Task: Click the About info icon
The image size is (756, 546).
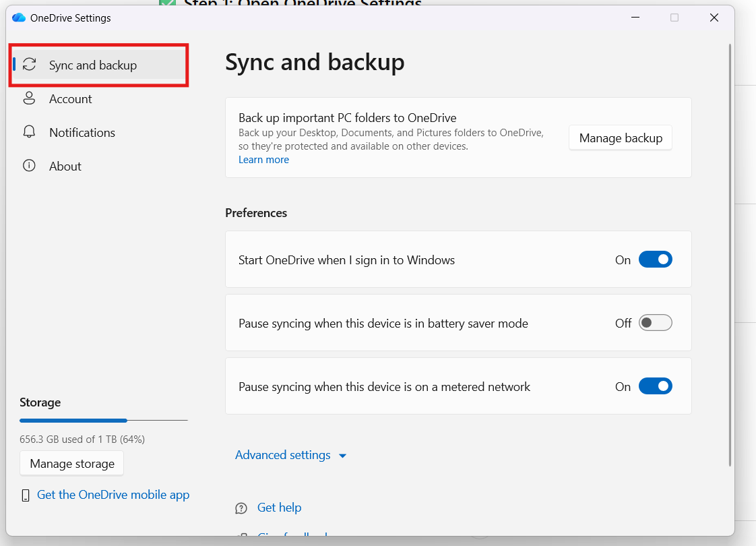Action: [x=30, y=166]
